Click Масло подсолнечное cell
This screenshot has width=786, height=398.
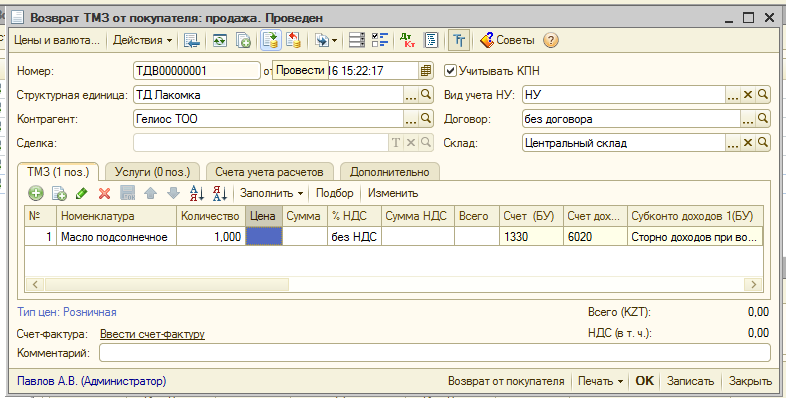[116, 237]
